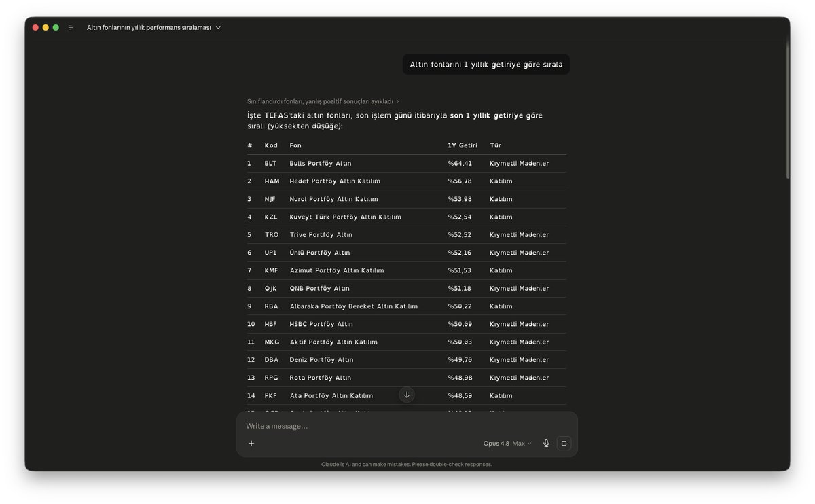This screenshot has width=815, height=504.
Task: Select the fund code 'MKG'
Action: pyautogui.click(x=272, y=342)
